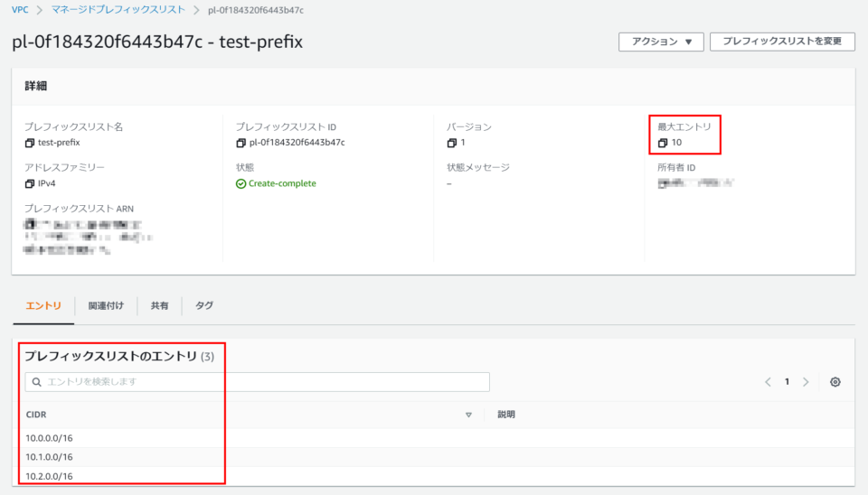
Task: Open entries table settings gear
Action: [835, 381]
